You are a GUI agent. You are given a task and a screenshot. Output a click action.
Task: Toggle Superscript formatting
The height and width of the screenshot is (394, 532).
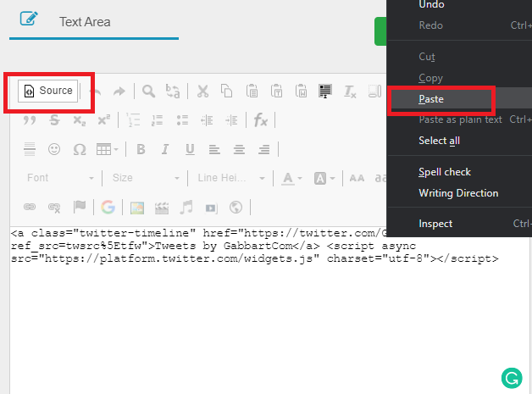click(104, 120)
